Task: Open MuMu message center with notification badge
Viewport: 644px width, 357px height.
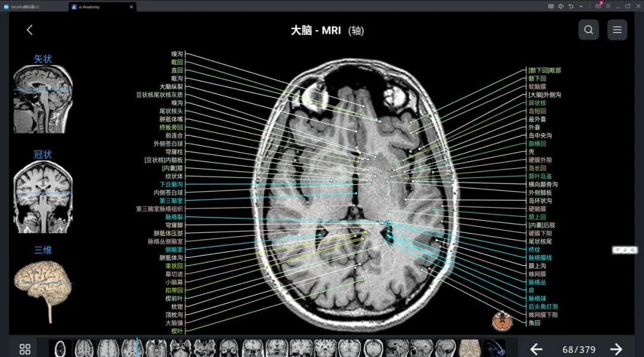Action: point(599,6)
